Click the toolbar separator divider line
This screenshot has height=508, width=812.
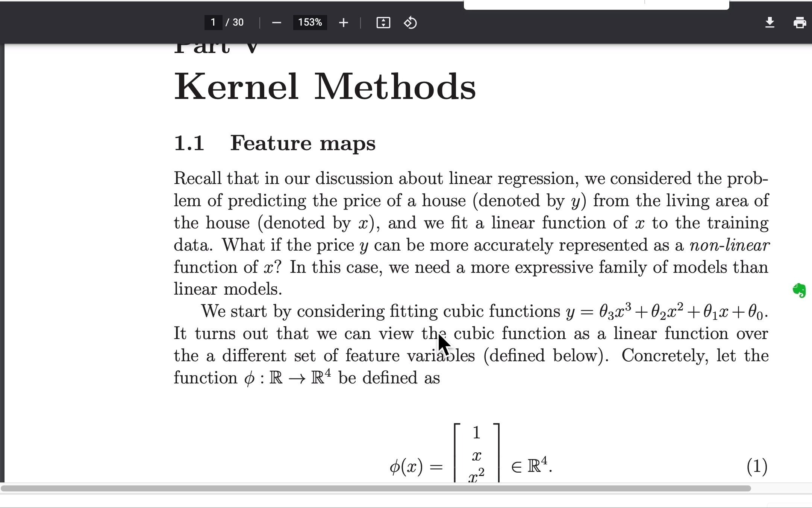click(x=259, y=22)
